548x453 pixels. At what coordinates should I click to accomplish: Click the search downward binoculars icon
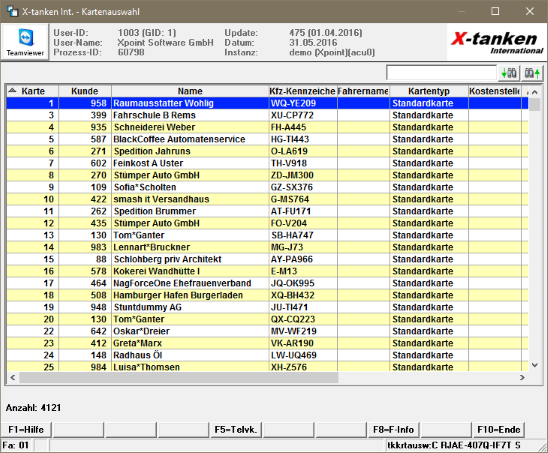point(509,73)
